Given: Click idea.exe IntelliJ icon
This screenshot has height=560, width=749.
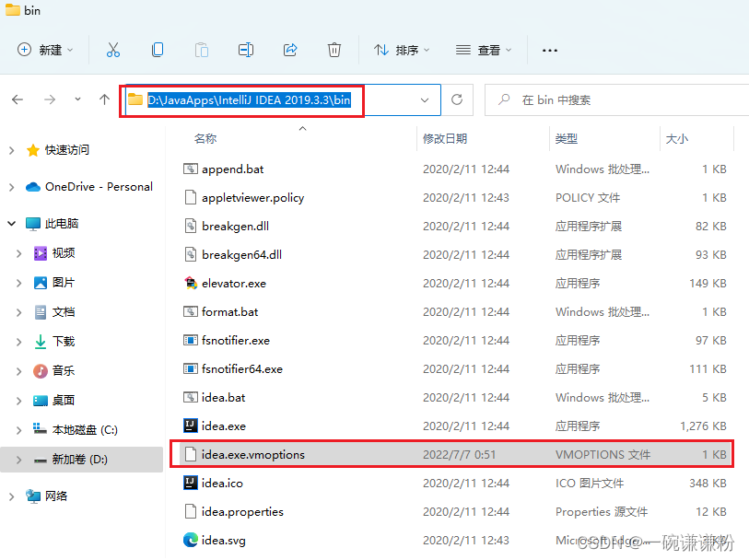Looking at the screenshot, I should [191, 426].
